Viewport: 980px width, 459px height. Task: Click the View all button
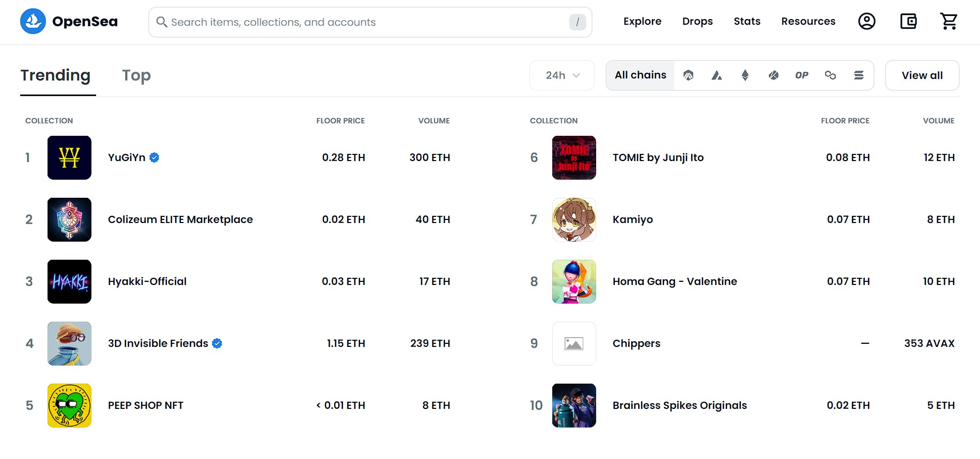point(922,75)
